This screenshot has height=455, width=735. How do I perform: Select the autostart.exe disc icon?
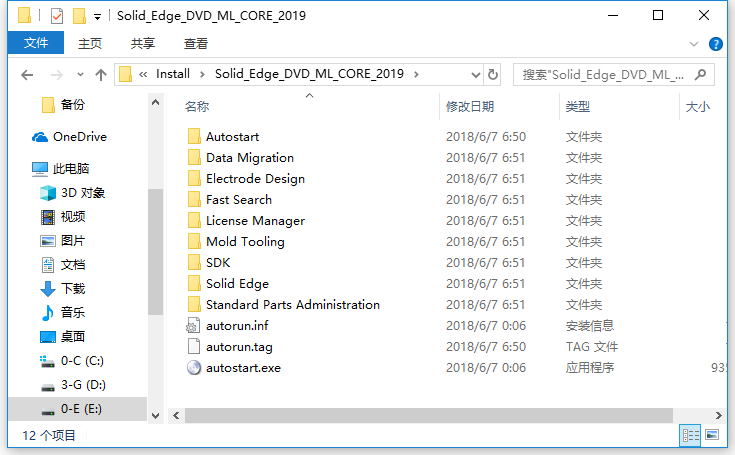pyautogui.click(x=194, y=367)
